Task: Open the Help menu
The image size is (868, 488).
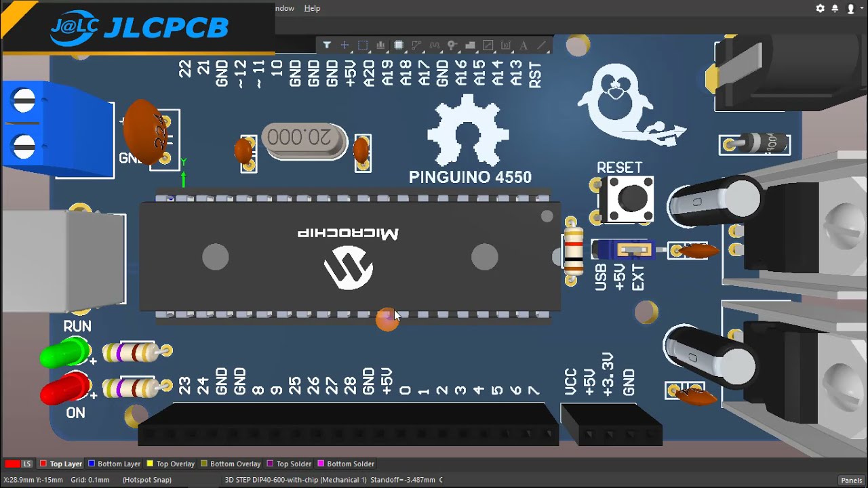Action: click(312, 8)
